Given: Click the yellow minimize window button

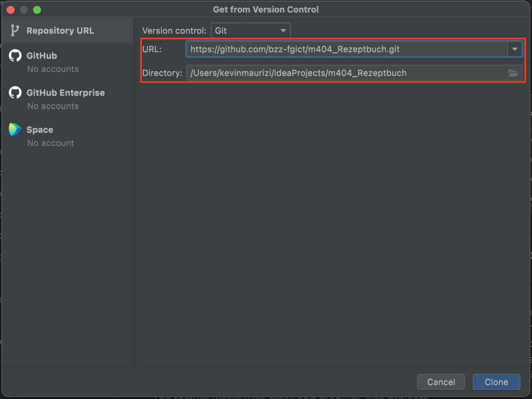Looking at the screenshot, I should click(x=24, y=10).
